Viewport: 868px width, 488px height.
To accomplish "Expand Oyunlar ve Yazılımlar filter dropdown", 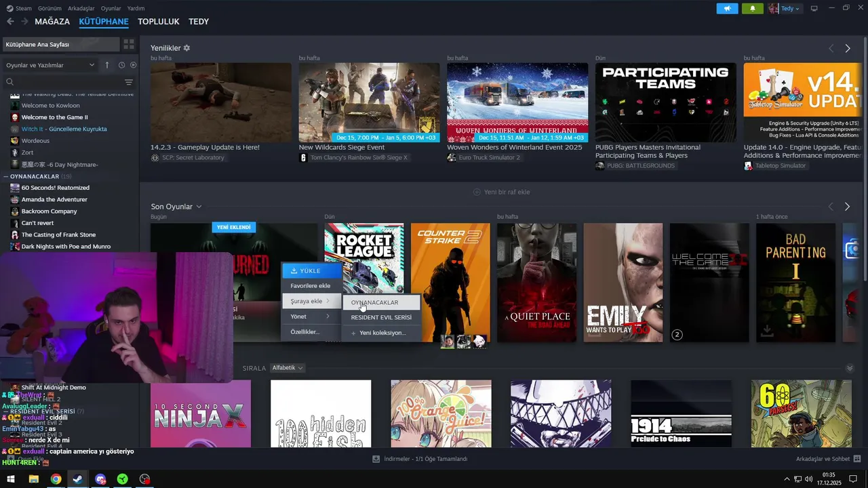I will tap(50, 65).
